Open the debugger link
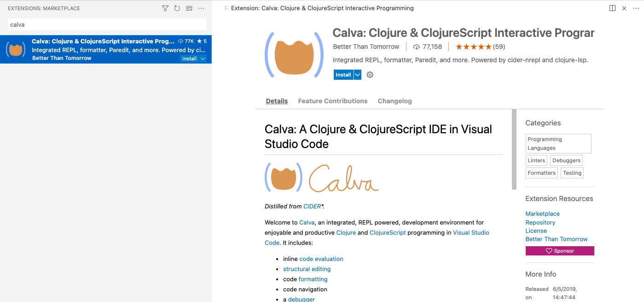644x302 pixels. tap(302, 299)
